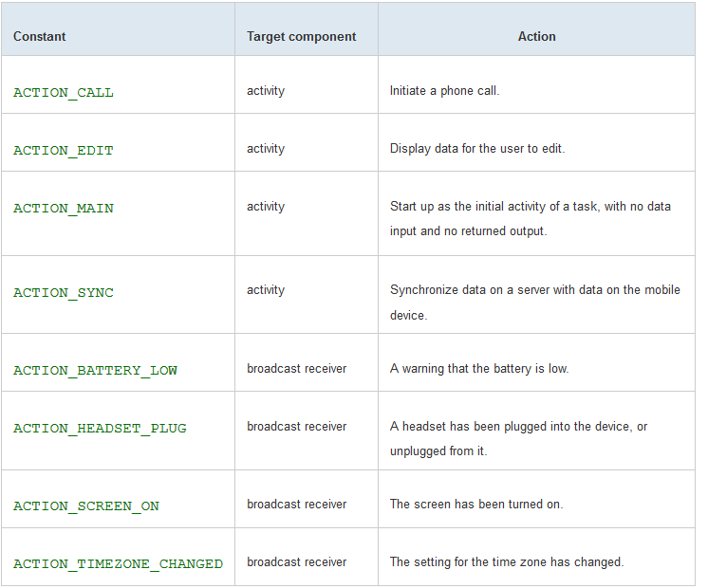Click 'A warning that the battery is low.'
The width and height of the screenshot is (708, 588).
click(479, 369)
